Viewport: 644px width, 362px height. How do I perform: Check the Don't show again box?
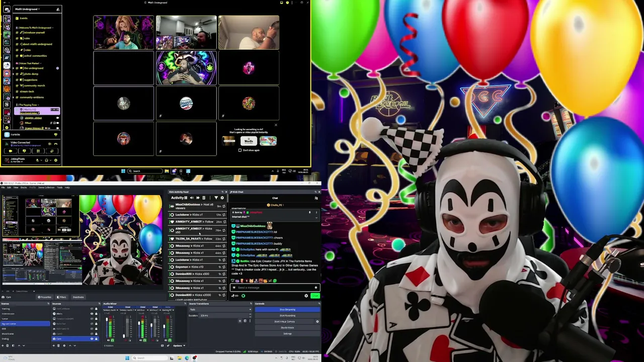[240, 150]
